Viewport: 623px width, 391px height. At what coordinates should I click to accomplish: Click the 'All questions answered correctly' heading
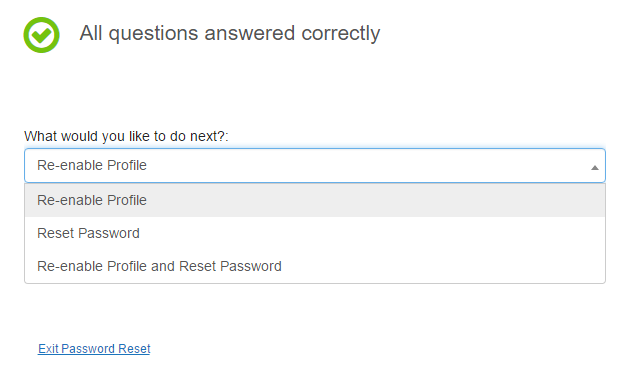[230, 33]
